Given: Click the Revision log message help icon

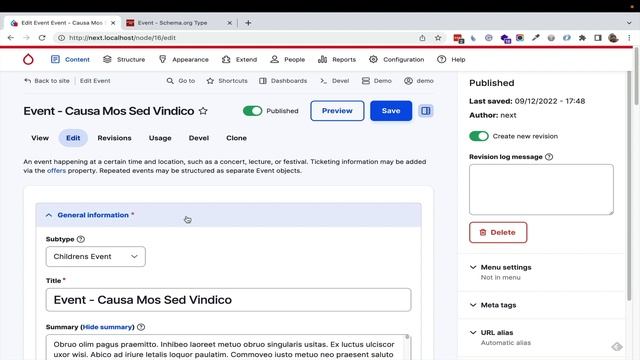Looking at the screenshot, I should pyautogui.click(x=549, y=157).
